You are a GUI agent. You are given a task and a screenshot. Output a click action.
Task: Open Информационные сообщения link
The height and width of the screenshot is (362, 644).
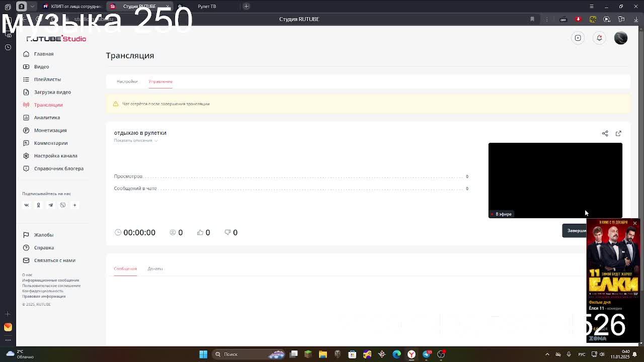pos(50,280)
